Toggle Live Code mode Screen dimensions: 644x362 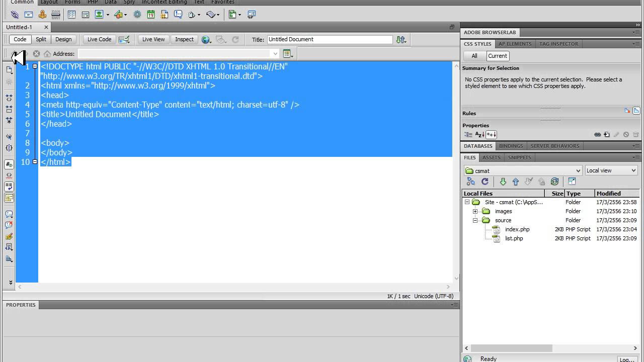point(99,39)
